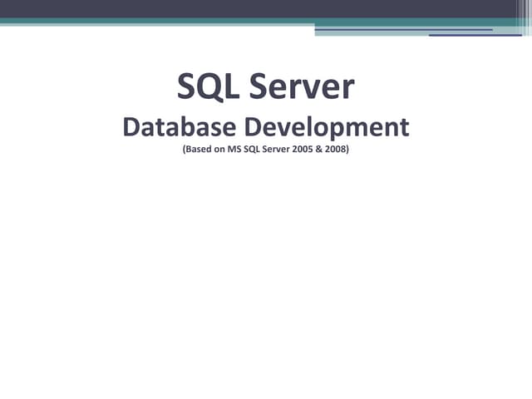
Task: Click the light teal stripe on the left
Action: [125, 25]
